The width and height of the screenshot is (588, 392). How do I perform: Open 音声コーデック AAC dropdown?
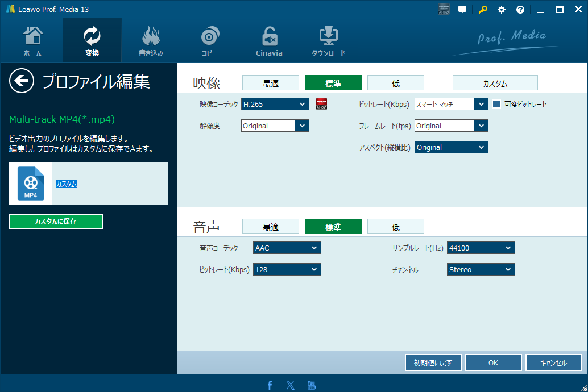coord(287,248)
